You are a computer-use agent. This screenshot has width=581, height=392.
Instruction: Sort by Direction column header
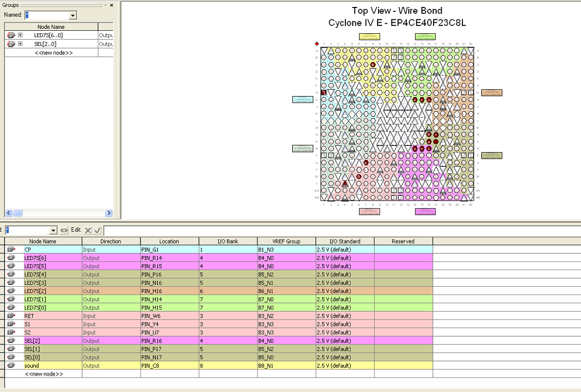pos(111,241)
